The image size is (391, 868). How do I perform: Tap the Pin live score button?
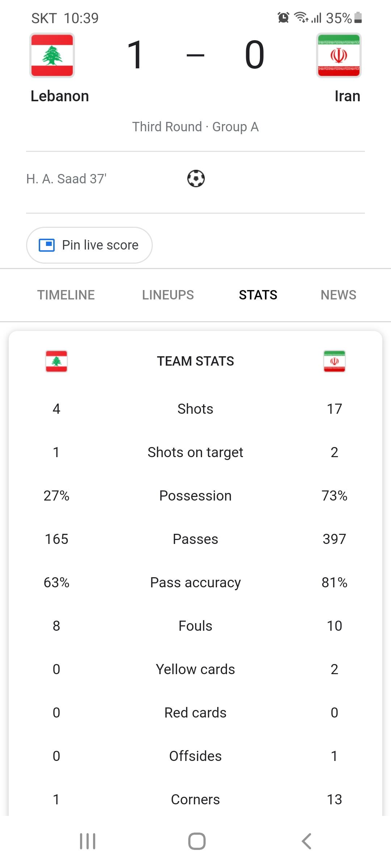89,245
